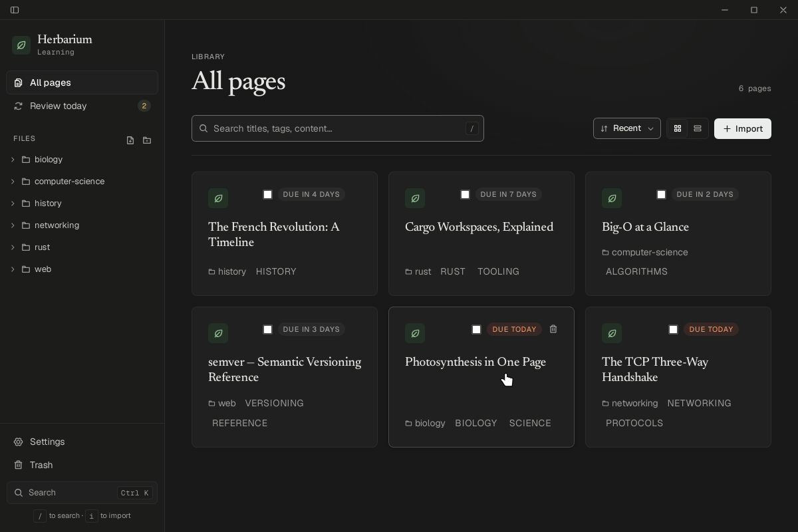
Task: Delete the Photosynthesis in One Page card
Action: 553,329
